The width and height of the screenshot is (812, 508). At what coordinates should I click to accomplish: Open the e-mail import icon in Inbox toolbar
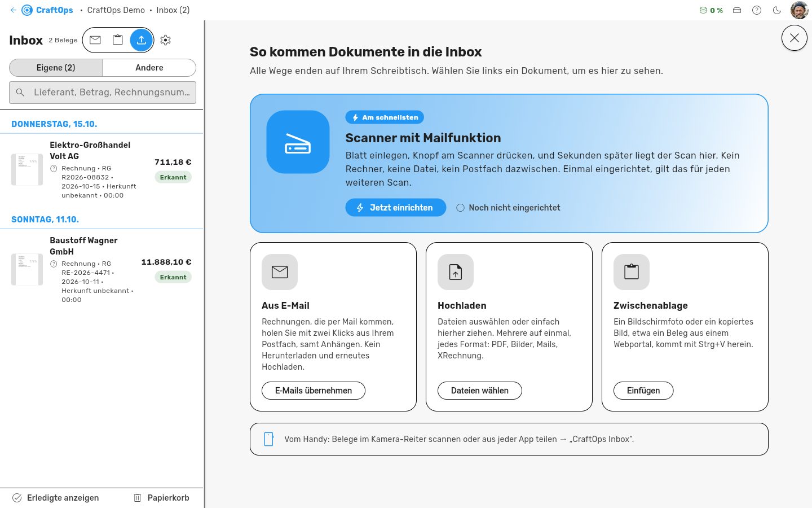pos(95,40)
